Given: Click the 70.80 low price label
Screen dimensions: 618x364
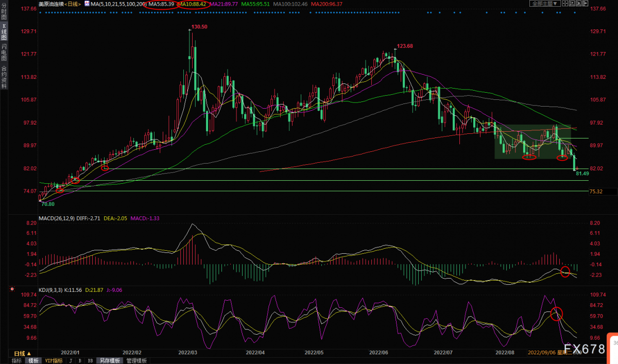Looking at the screenshot, I should (48, 204).
